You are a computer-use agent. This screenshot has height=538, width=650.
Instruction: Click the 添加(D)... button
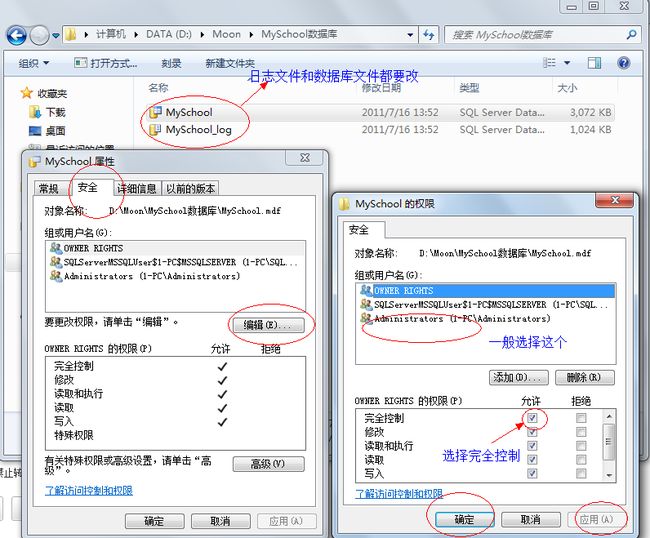pyautogui.click(x=519, y=378)
